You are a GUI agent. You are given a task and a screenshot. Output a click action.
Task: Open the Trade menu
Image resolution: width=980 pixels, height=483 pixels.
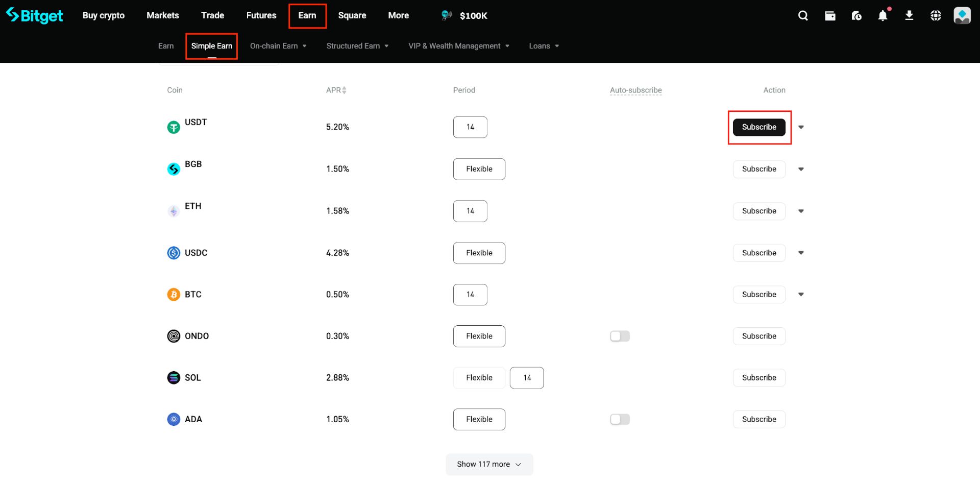pos(213,15)
